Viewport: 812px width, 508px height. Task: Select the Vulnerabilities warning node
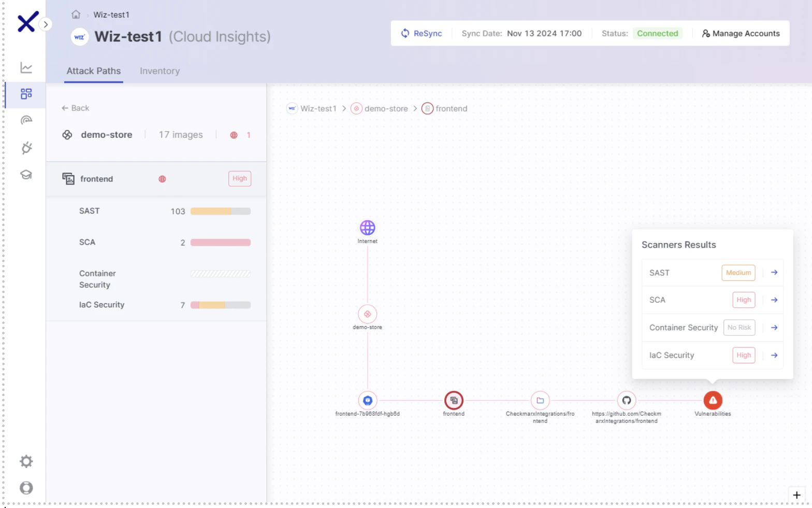coord(713,400)
